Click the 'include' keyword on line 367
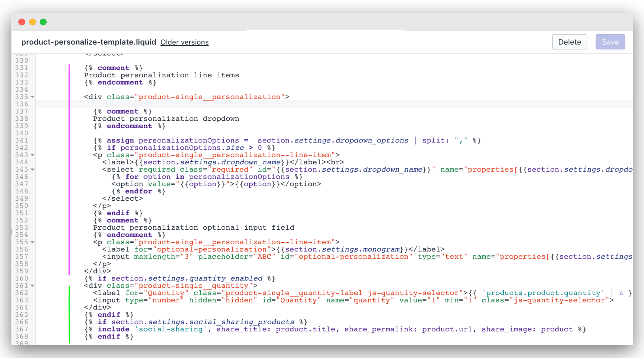This screenshot has height=358, width=644. coord(113,329)
